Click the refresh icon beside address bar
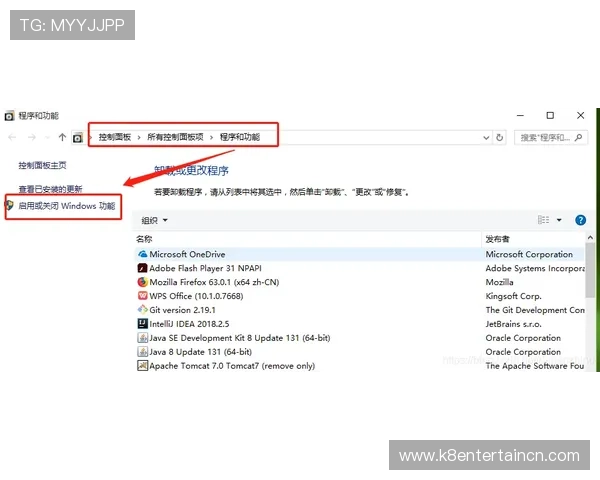The image size is (600, 480). coord(499,137)
